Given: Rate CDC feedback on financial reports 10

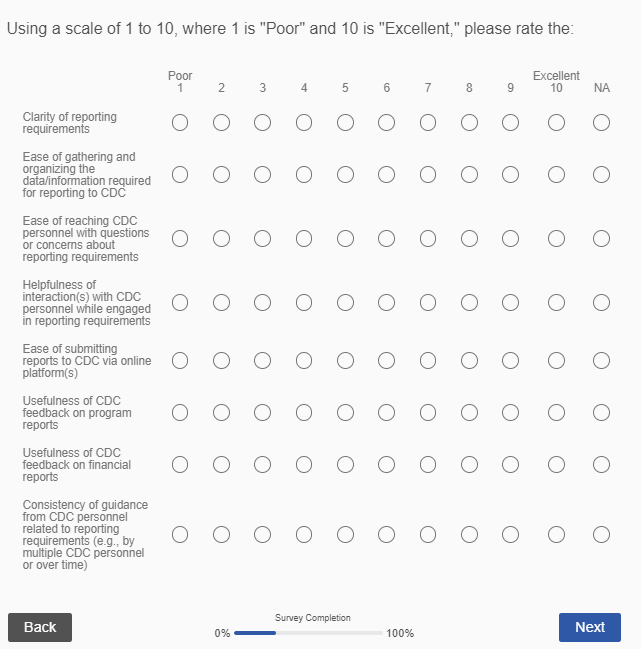Looking at the screenshot, I should click(x=556, y=464).
